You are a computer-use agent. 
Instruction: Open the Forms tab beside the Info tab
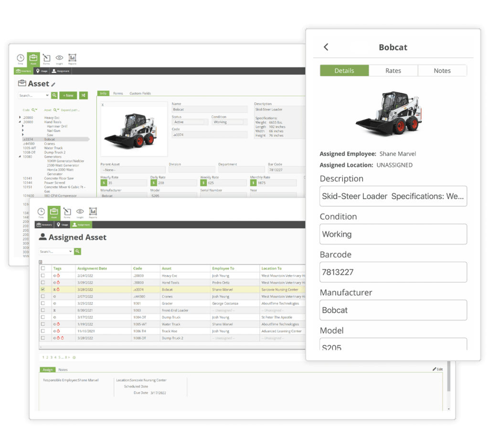[118, 93]
